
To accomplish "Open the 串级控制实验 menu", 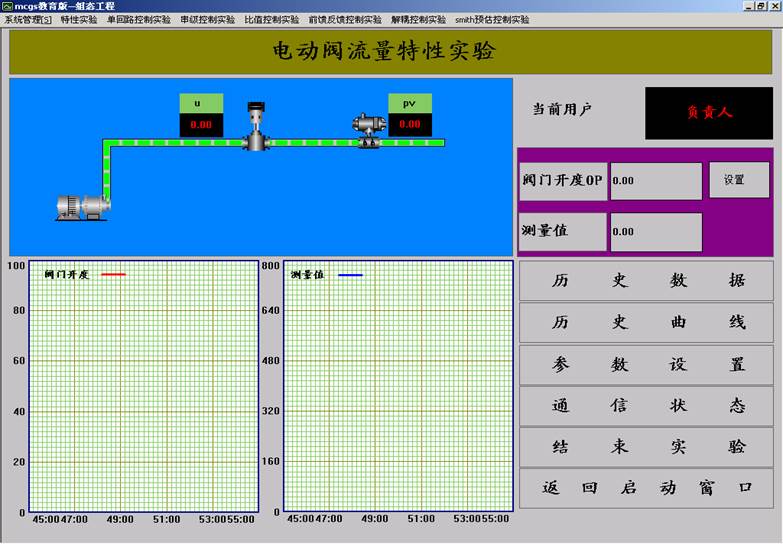I will click(x=207, y=19).
